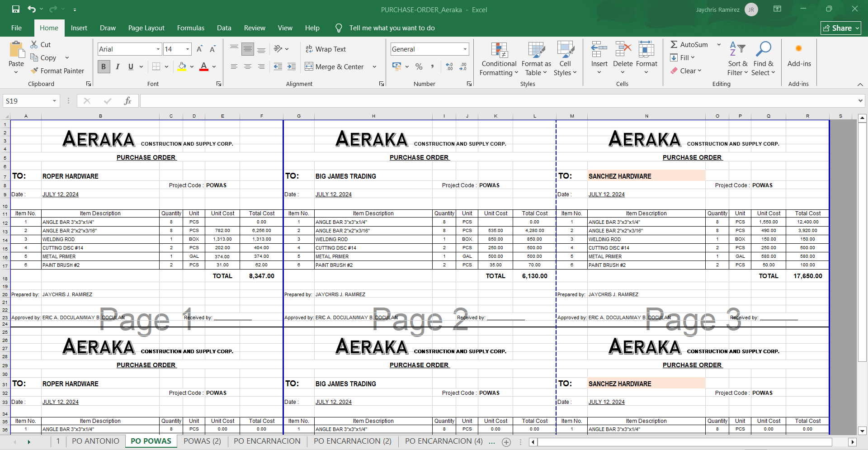Click the Sort & Filter icon

coord(737,49)
